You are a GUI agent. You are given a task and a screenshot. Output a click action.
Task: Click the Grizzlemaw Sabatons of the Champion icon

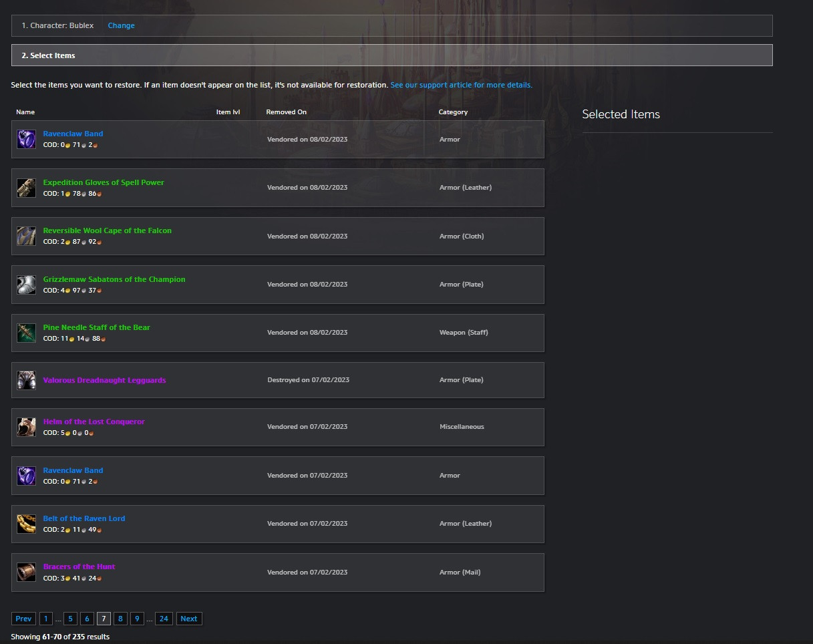26,285
